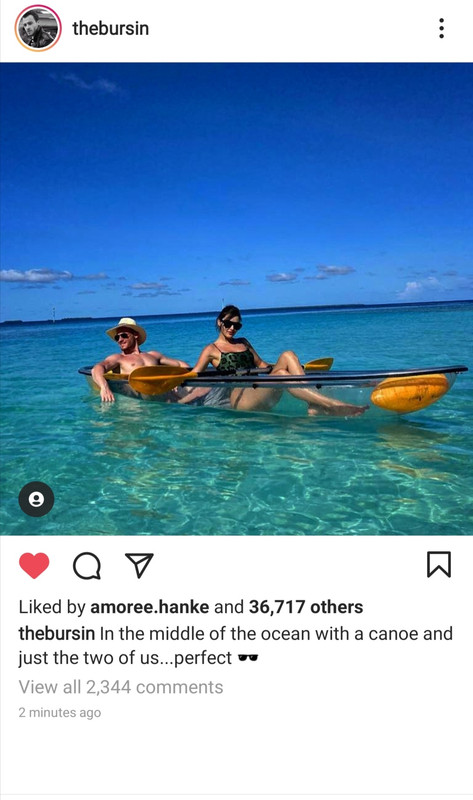Image resolution: width=473 pixels, height=800 pixels.
Task: Open comments with the speech bubble icon
Action: tap(87, 566)
